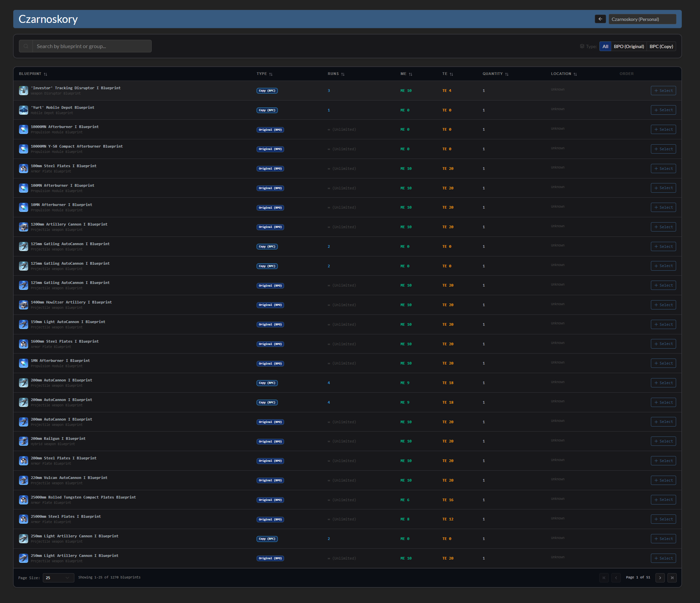Click 'Investor' Tracking Disruptor blueprint icon
Screen dimensions: 700x603
pos(24,91)
